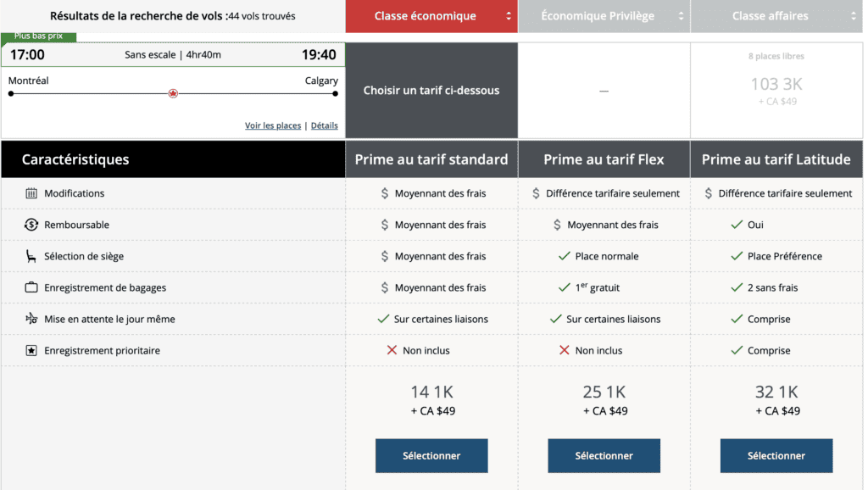Image resolution: width=868 pixels, height=490 pixels.
Task: Open the Classe économique sort dropdown
Action: tap(509, 16)
